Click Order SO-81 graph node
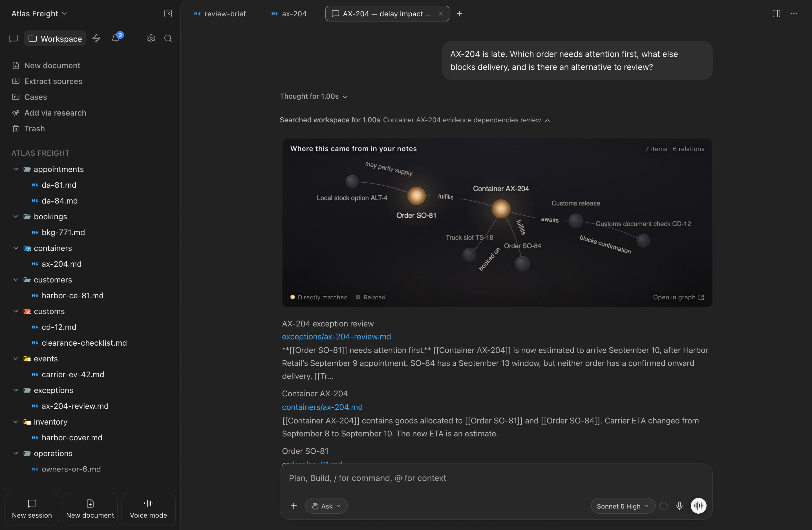The image size is (812, 530). coord(417,196)
